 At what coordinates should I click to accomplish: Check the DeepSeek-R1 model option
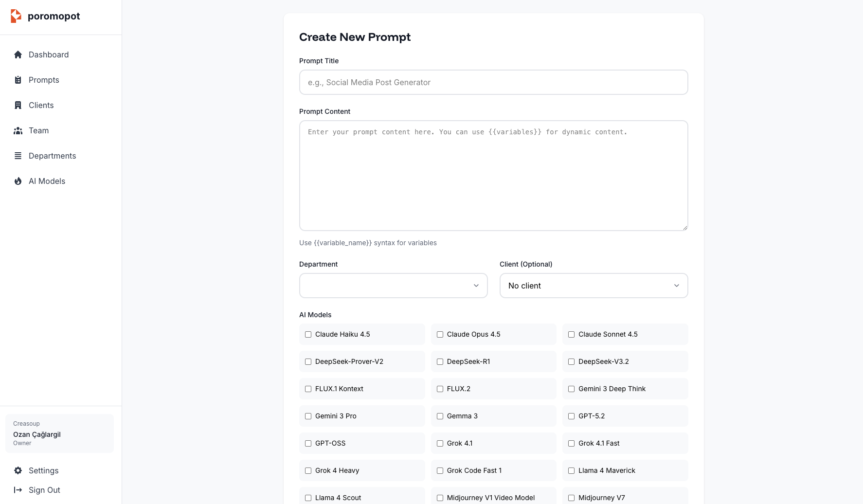coord(440,361)
